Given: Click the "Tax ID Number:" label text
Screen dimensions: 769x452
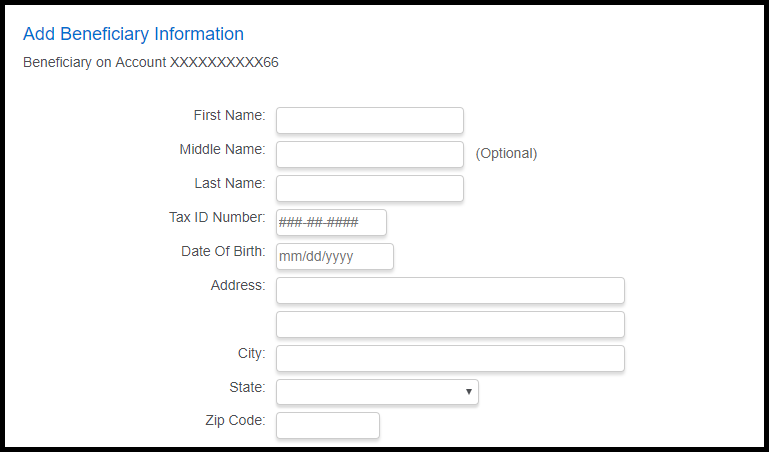Looking at the screenshot, I should (x=217, y=218).
